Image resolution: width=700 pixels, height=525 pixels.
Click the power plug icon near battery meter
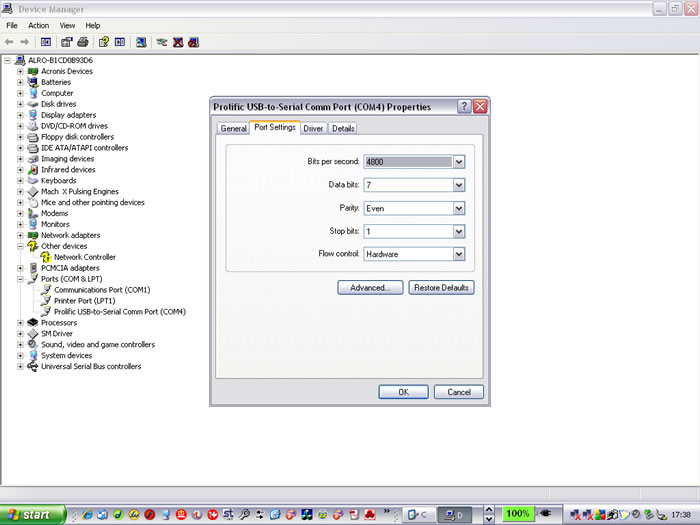(x=546, y=514)
